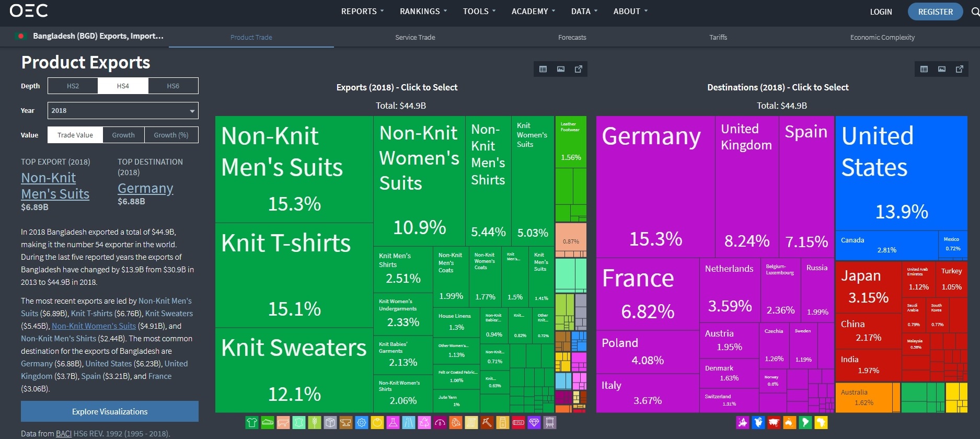View Exports chart data as table
This screenshot has width=980, height=439.
pos(543,69)
